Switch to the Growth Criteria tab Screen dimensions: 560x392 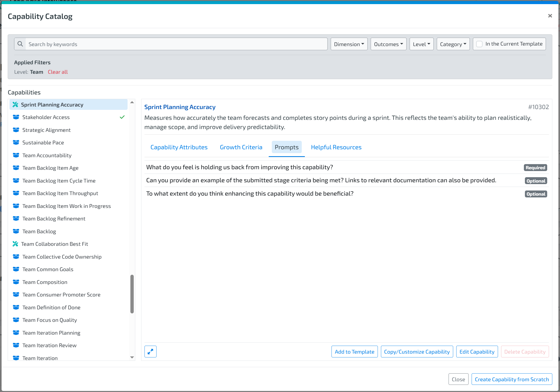point(241,147)
